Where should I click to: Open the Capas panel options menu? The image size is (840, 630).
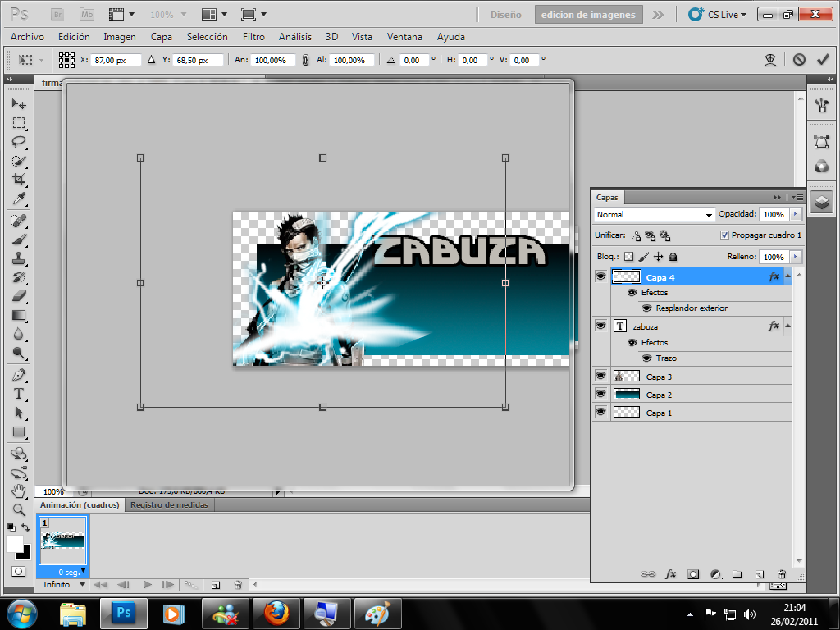(797, 197)
